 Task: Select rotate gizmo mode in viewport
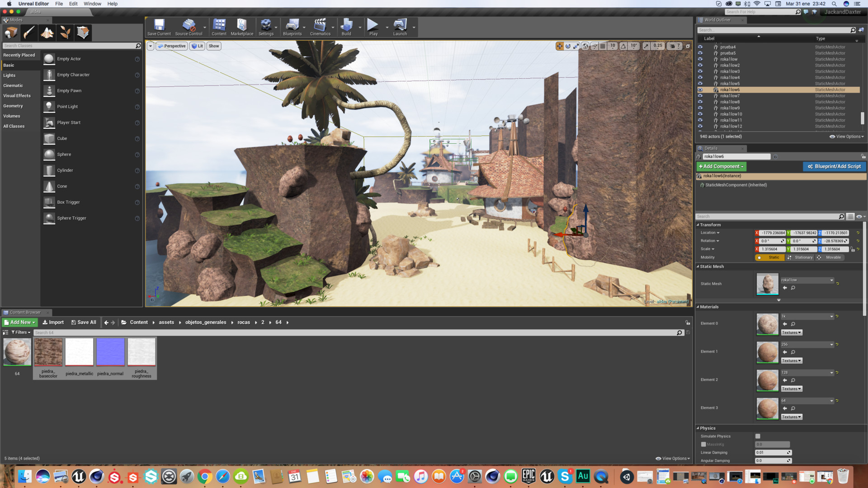click(568, 46)
